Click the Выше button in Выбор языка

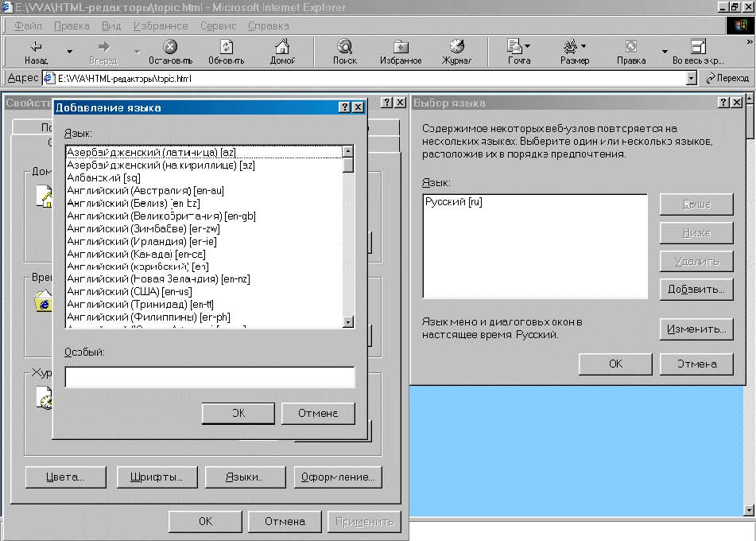pyautogui.click(x=696, y=204)
